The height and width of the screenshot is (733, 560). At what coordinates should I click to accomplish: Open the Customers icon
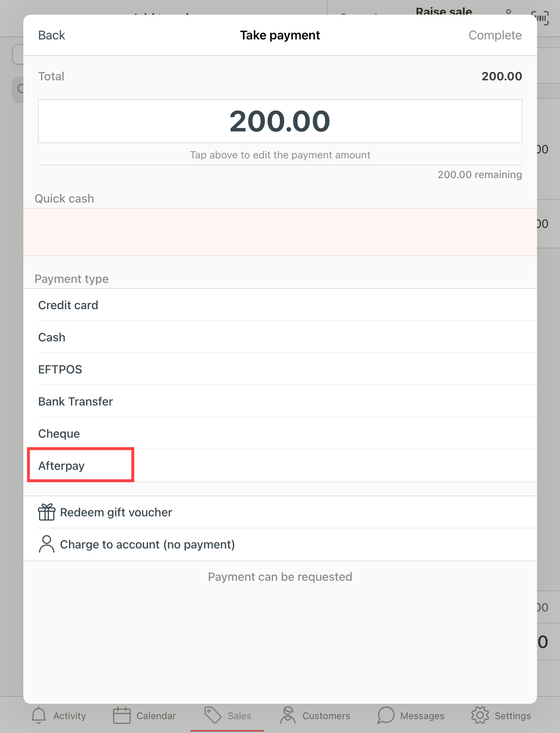[x=288, y=715]
